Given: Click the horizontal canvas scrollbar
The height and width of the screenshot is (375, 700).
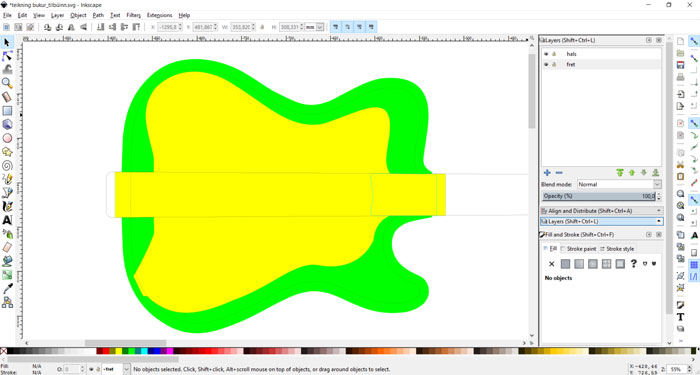Looking at the screenshot, I should (125, 343).
